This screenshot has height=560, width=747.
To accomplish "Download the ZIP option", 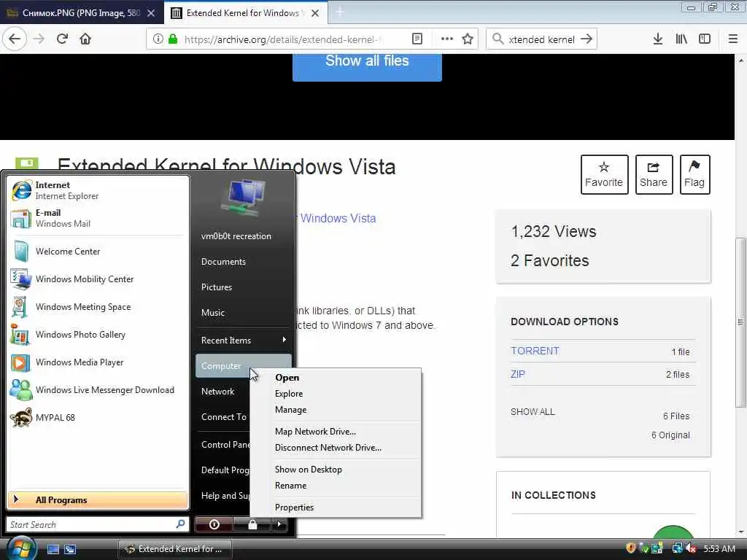I will coord(518,374).
